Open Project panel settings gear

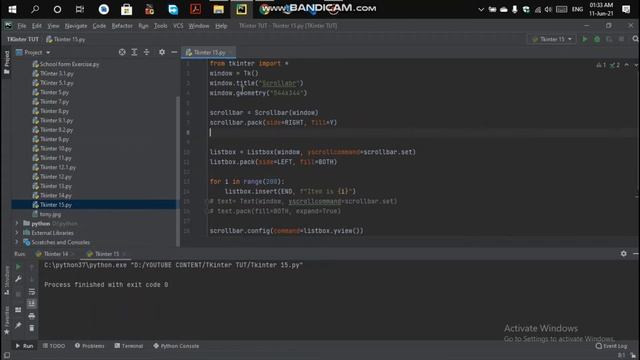point(162,52)
